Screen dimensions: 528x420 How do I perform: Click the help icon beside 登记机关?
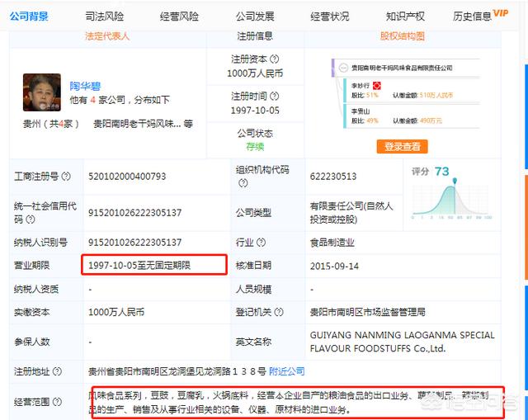click(279, 312)
